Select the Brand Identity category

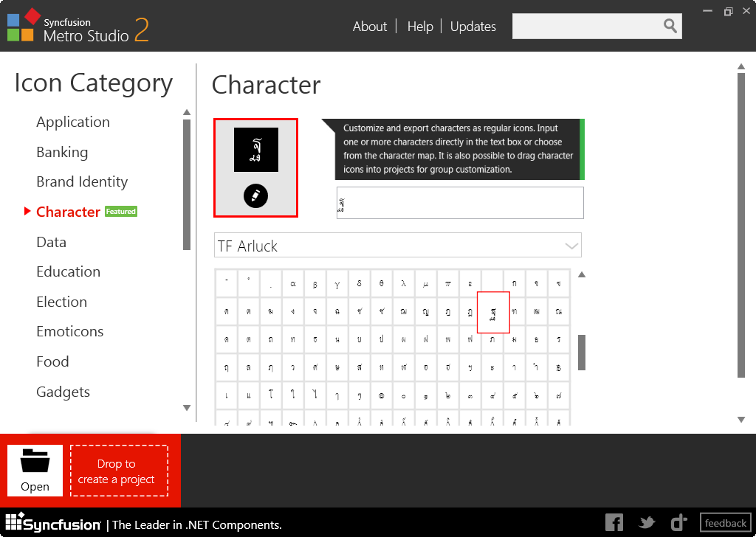pos(82,181)
